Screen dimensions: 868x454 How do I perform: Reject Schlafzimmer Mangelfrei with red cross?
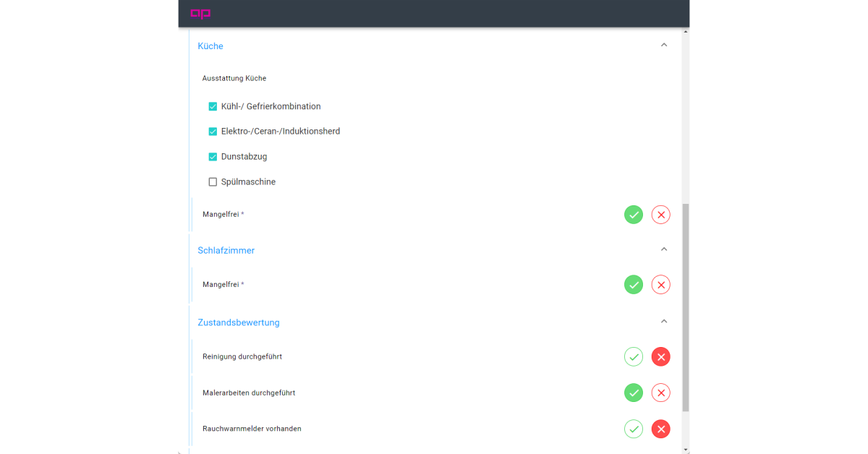pos(661,285)
